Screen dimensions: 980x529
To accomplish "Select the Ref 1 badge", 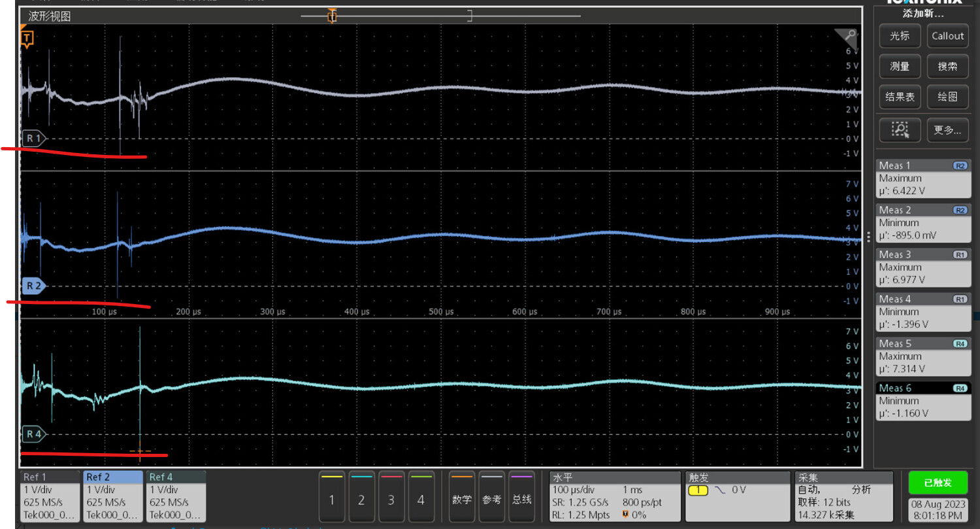I will 49,496.
